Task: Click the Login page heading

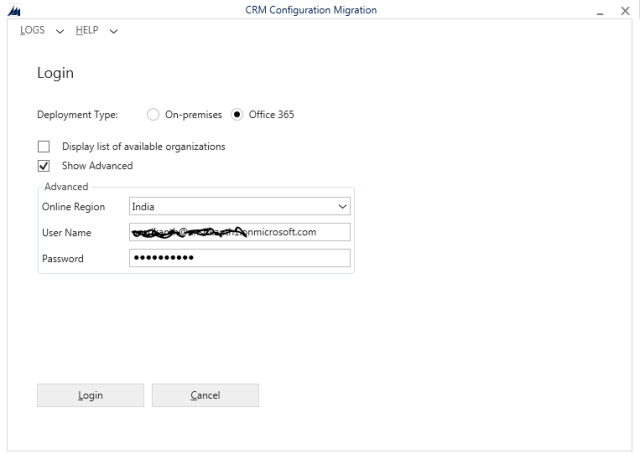Action: pos(56,73)
